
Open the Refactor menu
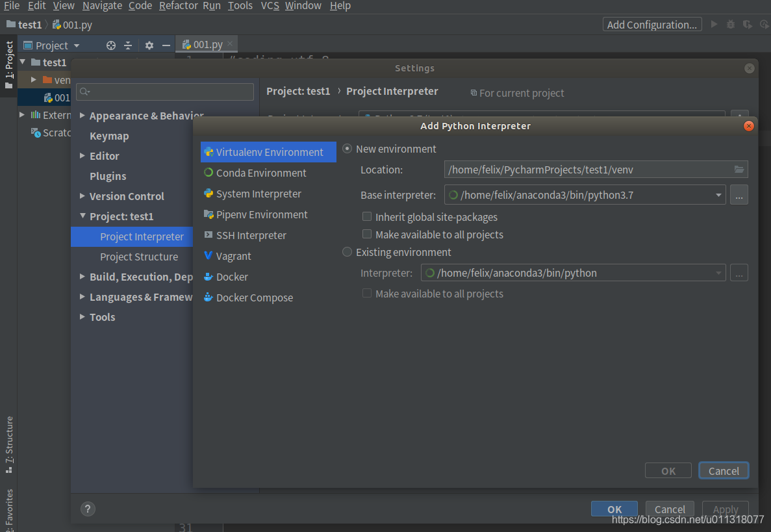point(179,6)
